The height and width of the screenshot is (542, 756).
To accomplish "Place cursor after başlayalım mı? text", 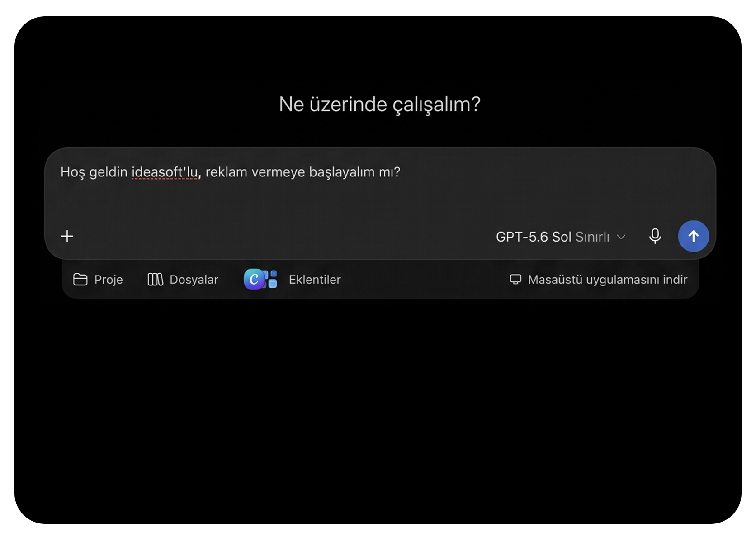I will point(401,172).
